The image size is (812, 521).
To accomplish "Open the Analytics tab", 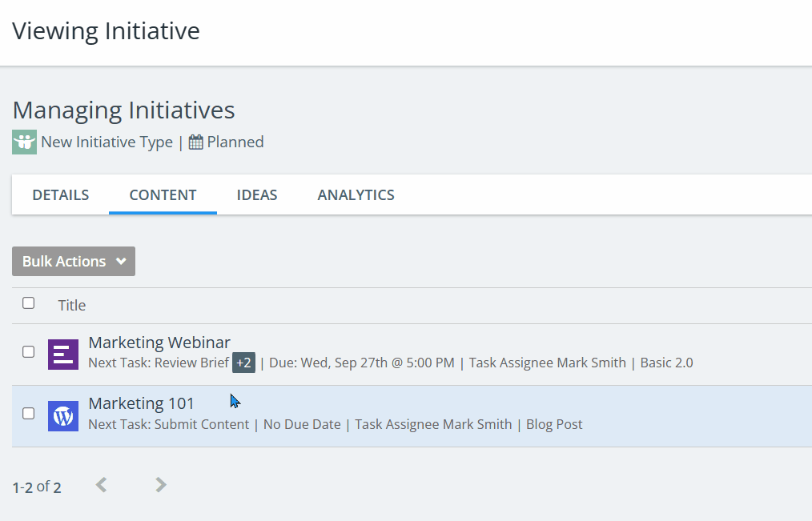I will pos(356,195).
